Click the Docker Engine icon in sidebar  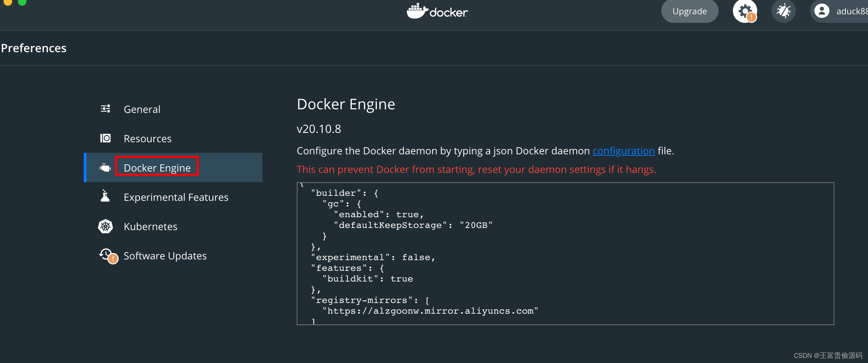pyautogui.click(x=105, y=167)
